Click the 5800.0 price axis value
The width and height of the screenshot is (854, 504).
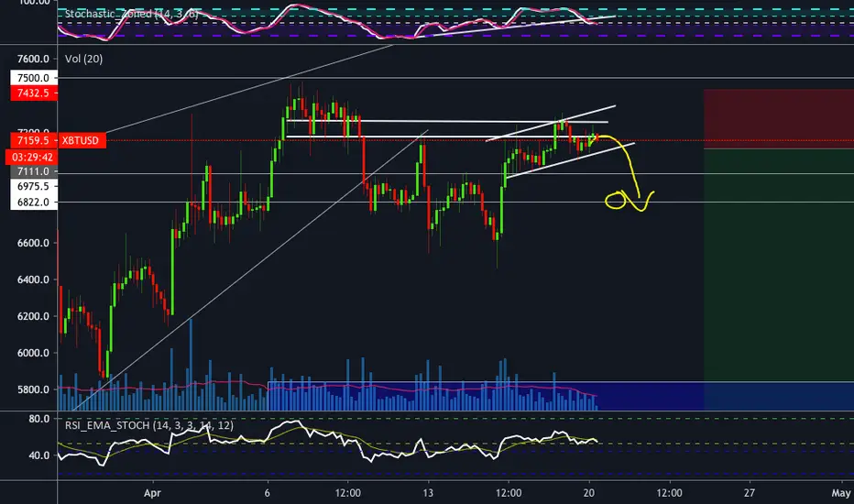(33, 389)
